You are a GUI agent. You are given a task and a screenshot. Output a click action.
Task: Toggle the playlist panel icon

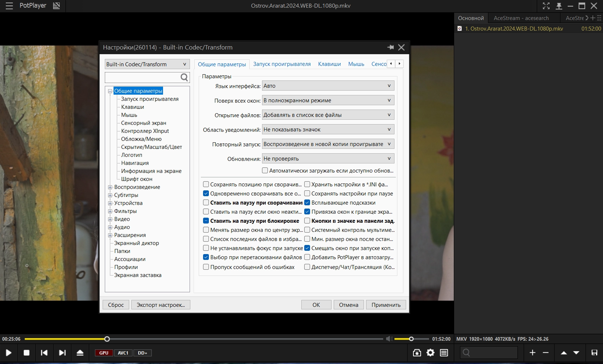444,353
